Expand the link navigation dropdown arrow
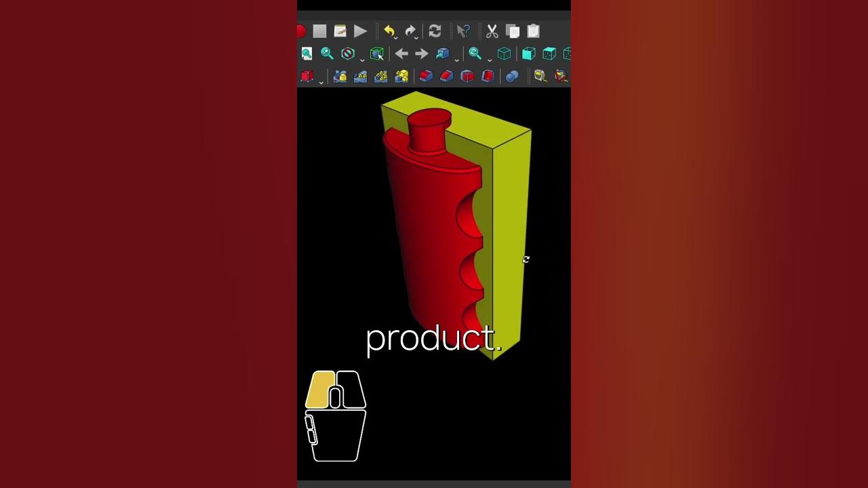 pyautogui.click(x=457, y=60)
